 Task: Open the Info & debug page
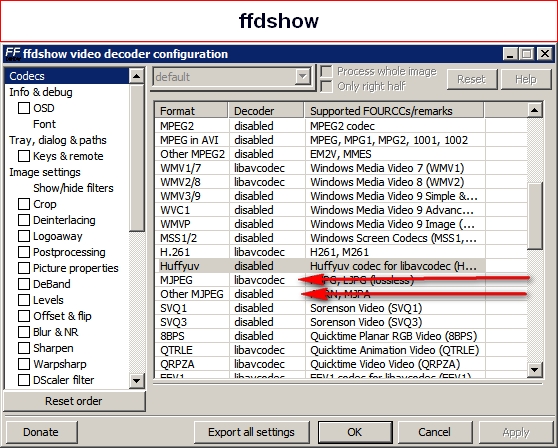click(x=41, y=92)
